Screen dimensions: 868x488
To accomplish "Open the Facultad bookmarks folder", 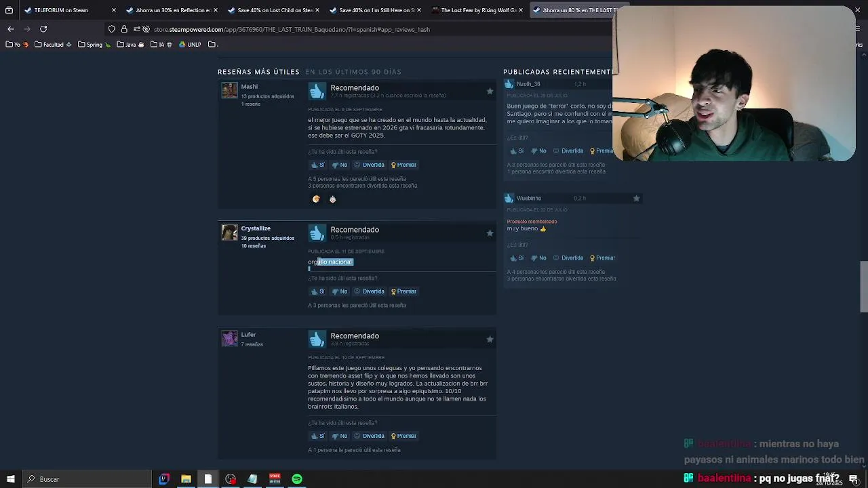I will (x=53, y=45).
